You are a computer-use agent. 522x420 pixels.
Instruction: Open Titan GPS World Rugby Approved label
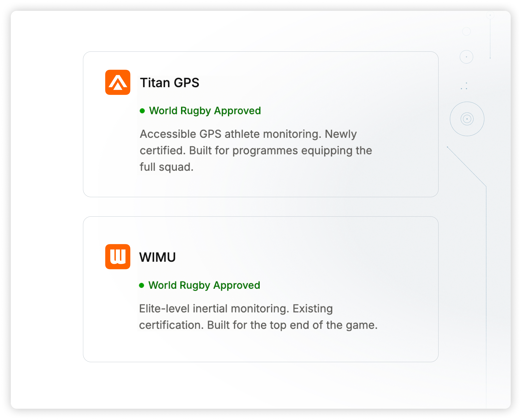coord(205,111)
